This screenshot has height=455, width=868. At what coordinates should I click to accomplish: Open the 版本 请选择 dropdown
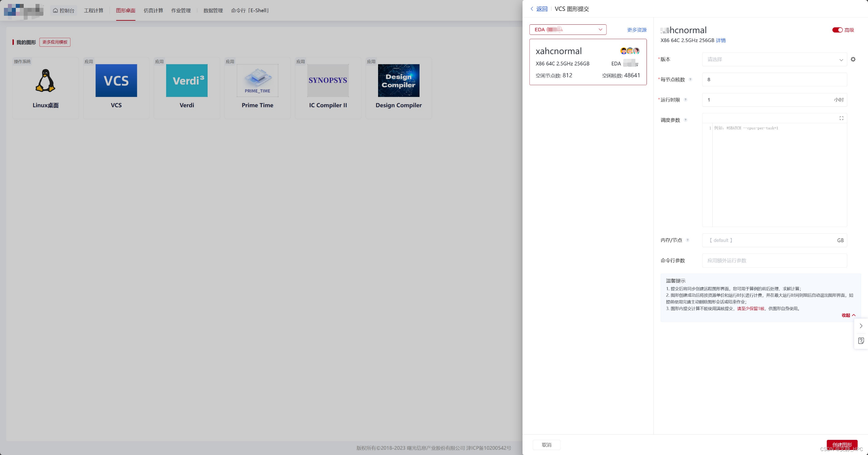774,60
